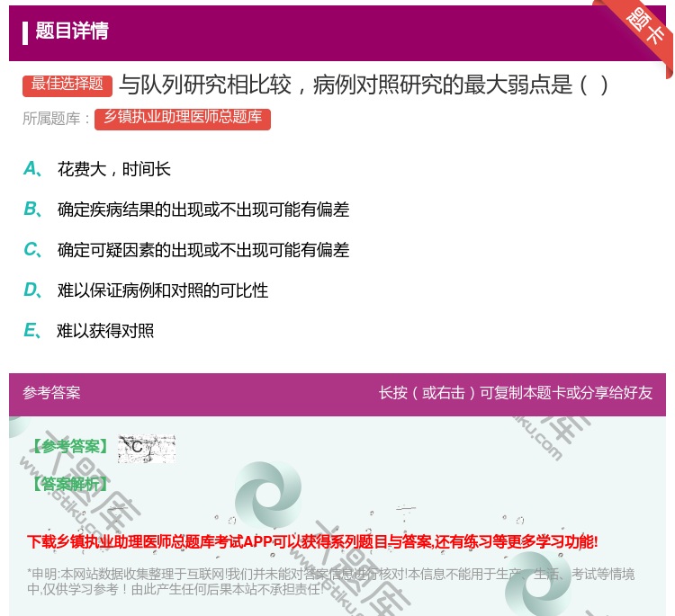Select option A 花费大，时间长
Viewport: 675px width, 616px height.
(x=97, y=169)
